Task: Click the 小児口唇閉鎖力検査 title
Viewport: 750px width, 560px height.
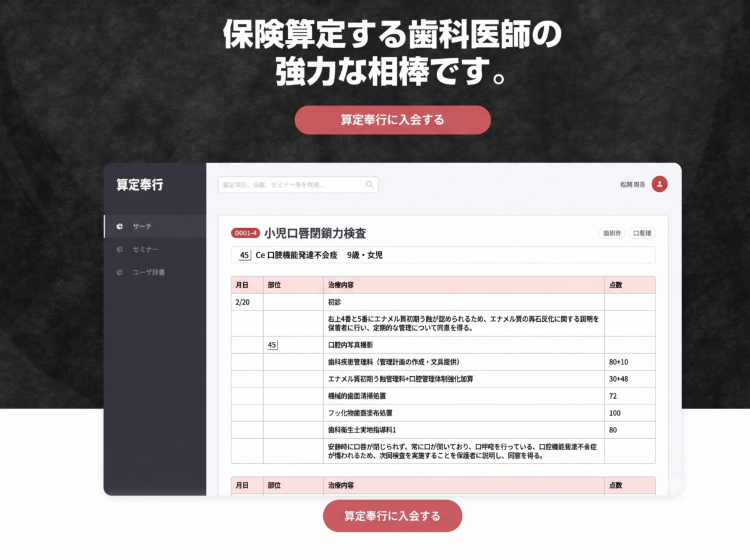Action: [315, 233]
